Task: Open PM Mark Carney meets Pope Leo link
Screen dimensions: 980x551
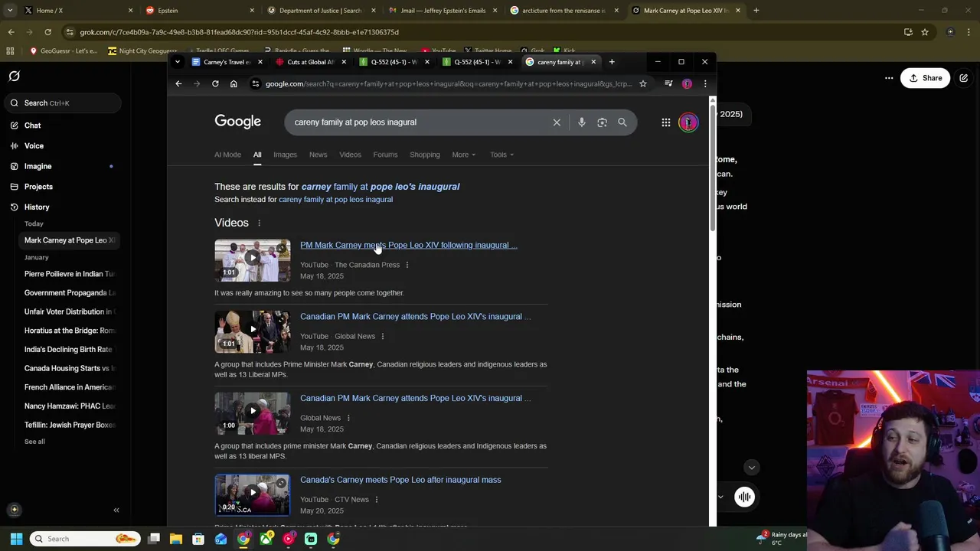Action: 408,245
